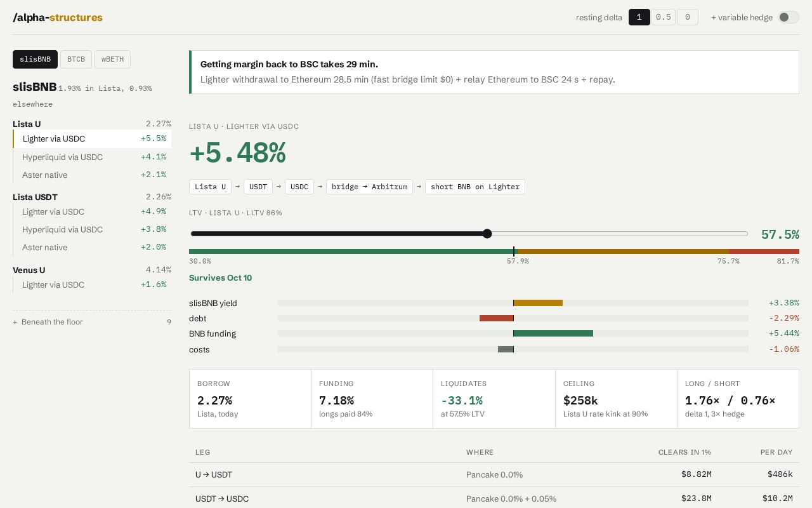The width and height of the screenshot is (812, 508).
Task: Toggle the variable hedge switch
Action: [x=789, y=17]
